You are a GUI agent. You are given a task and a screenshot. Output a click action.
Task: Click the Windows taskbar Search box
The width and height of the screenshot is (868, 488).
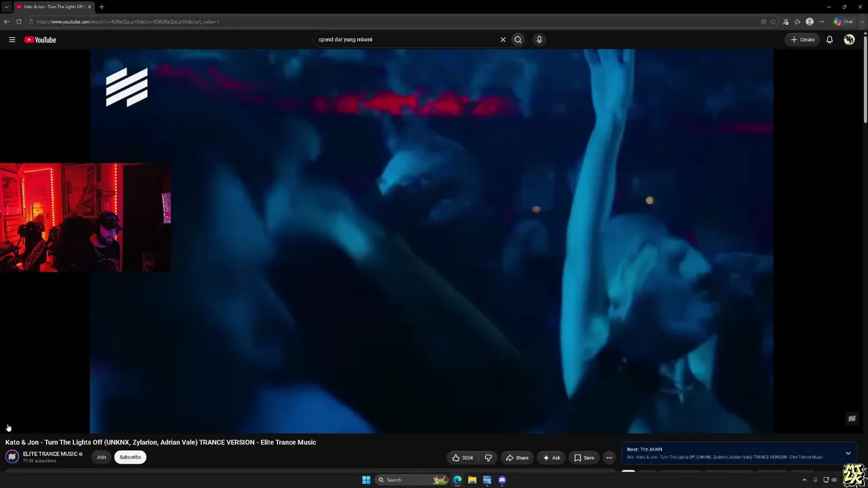(x=412, y=480)
